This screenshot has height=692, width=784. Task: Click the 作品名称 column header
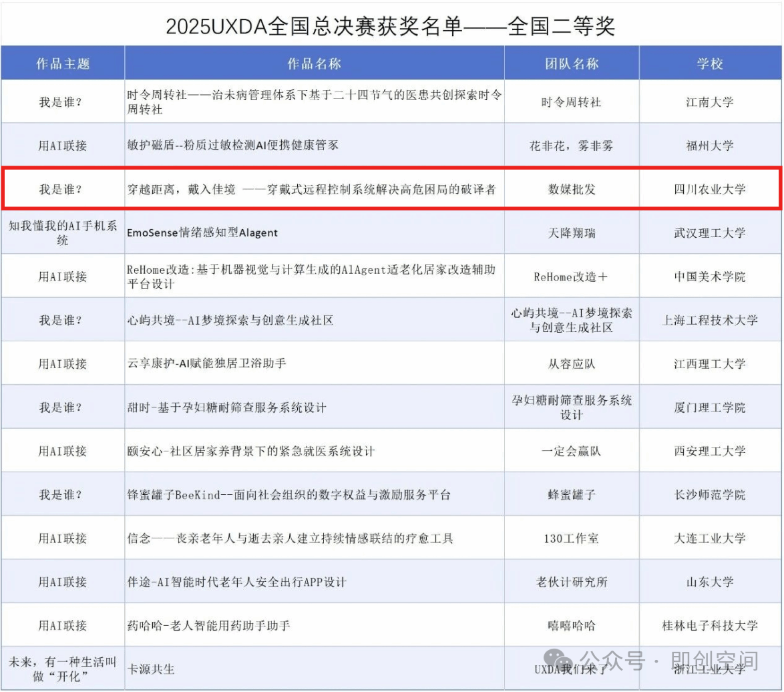click(314, 63)
